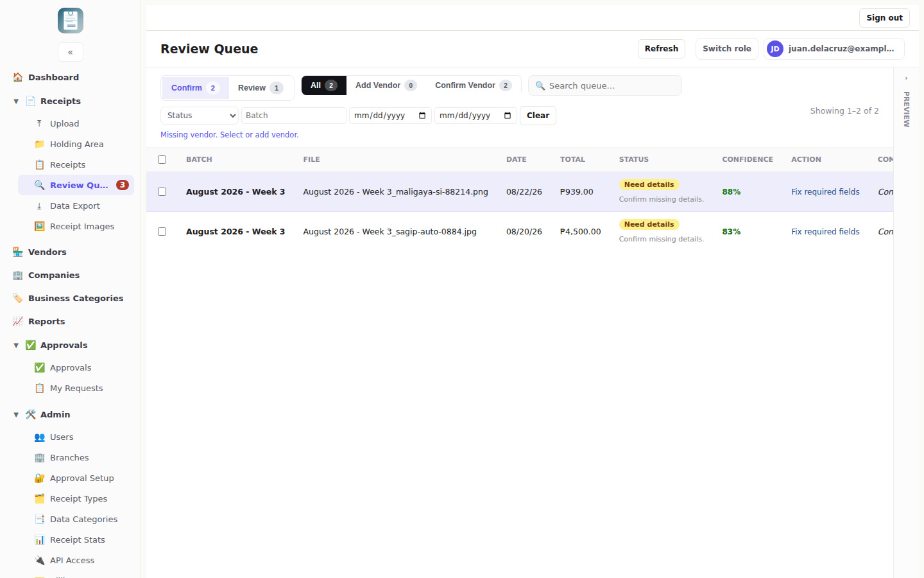Screen dimensions: 924x578
Task: Click the Approval Setup lock icon
Action: point(39,478)
